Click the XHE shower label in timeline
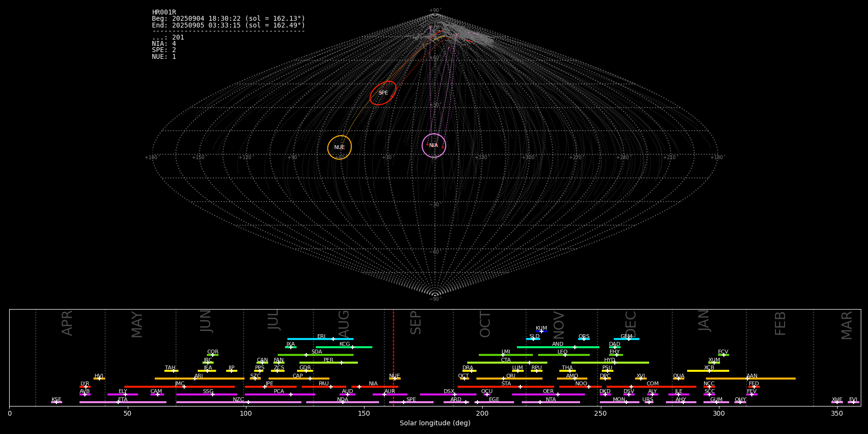 click(x=837, y=400)
